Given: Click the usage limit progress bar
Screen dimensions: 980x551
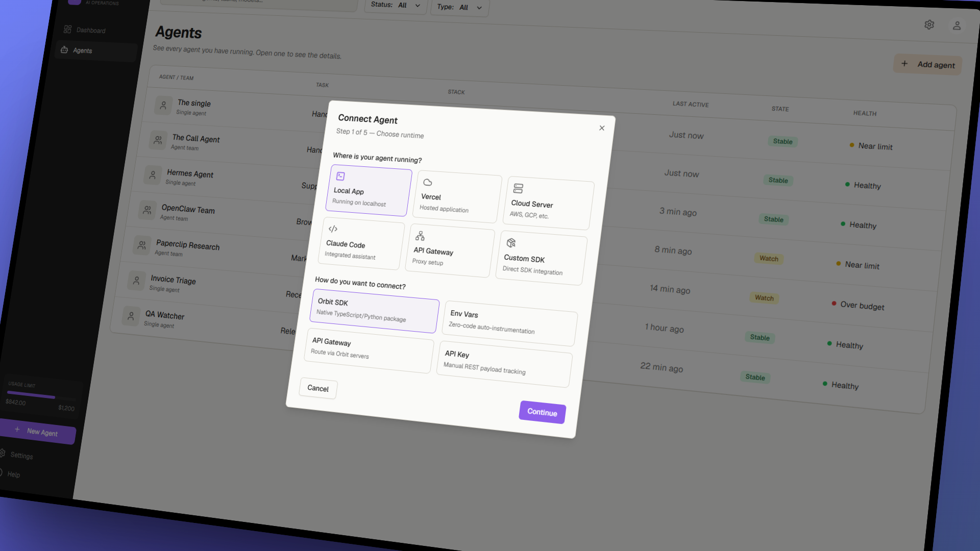Looking at the screenshot, I should coord(40,395).
